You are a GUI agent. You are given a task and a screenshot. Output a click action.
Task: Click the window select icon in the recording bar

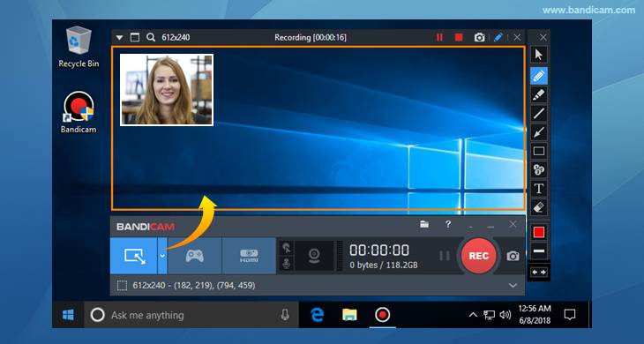[135, 37]
